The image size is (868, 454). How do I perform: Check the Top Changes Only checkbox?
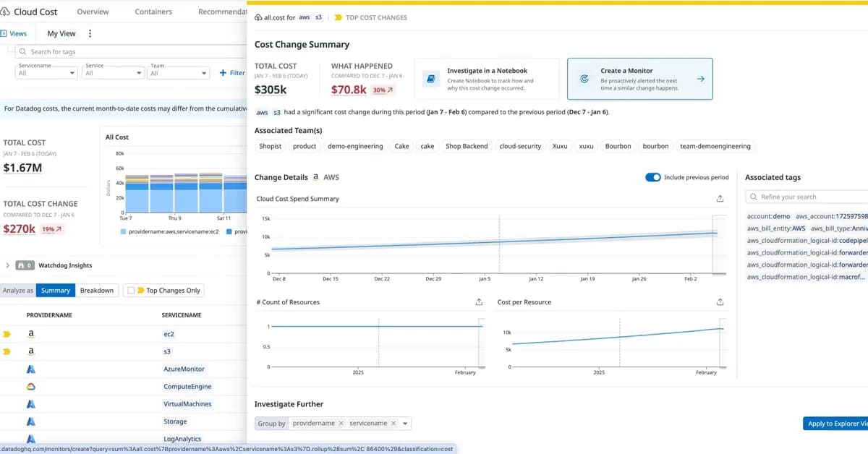click(130, 291)
